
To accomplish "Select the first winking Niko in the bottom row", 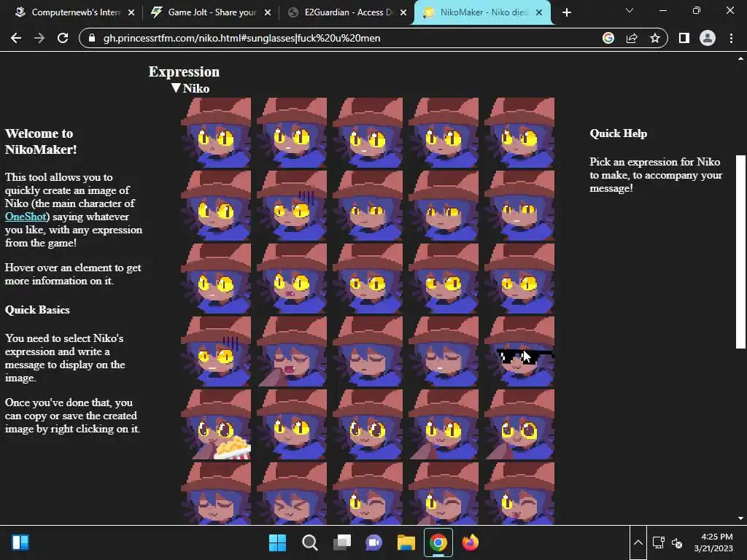I will pos(368,494).
